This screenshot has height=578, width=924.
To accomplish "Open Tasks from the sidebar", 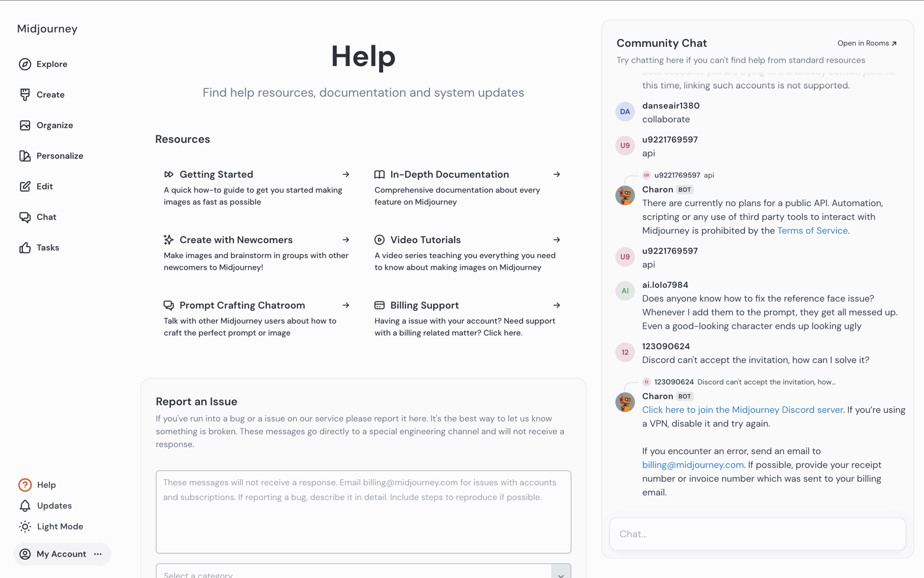I will point(48,248).
